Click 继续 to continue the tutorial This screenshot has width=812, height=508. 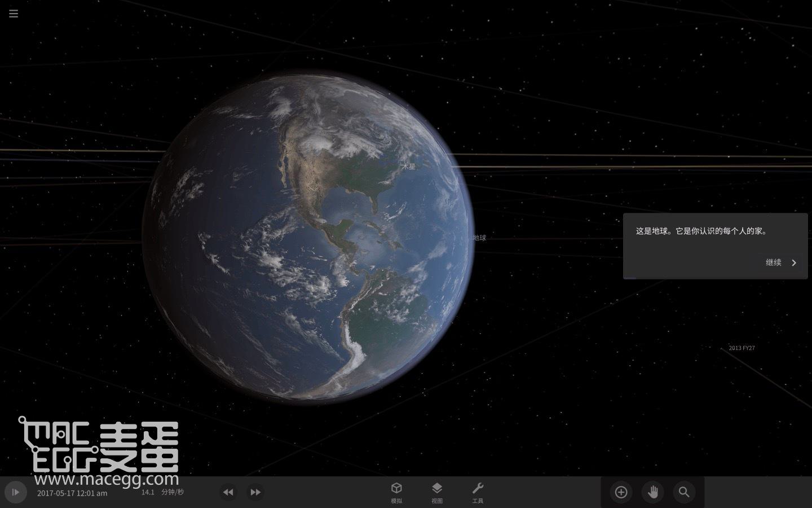click(x=774, y=262)
